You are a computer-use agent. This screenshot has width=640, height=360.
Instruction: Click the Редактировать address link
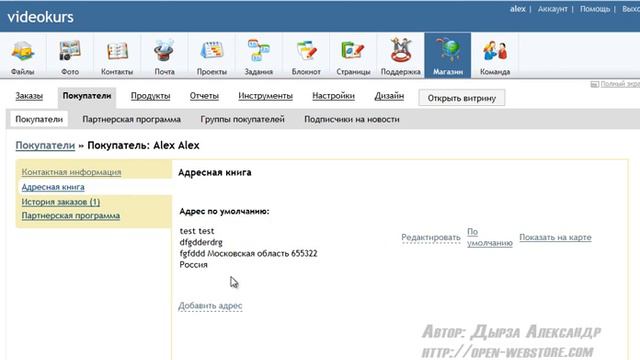tap(431, 238)
